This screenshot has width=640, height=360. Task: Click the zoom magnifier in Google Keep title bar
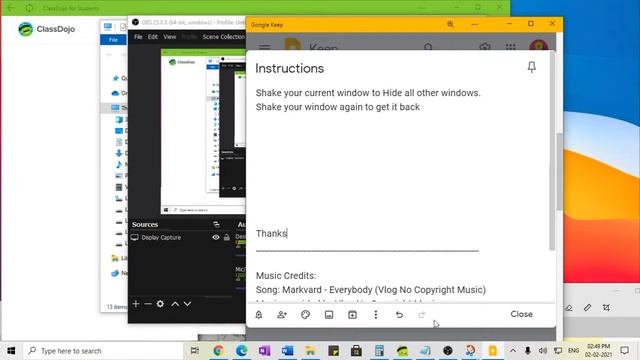point(450,24)
